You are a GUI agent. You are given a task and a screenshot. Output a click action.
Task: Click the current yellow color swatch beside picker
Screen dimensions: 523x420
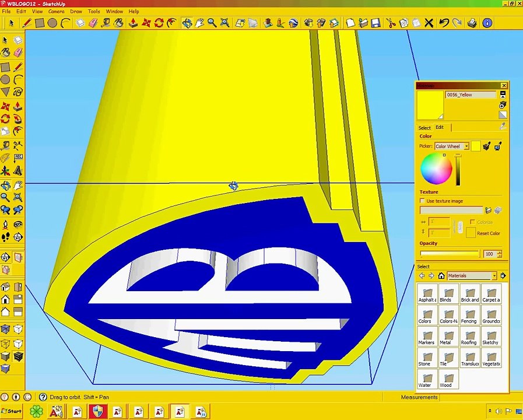[476, 146]
